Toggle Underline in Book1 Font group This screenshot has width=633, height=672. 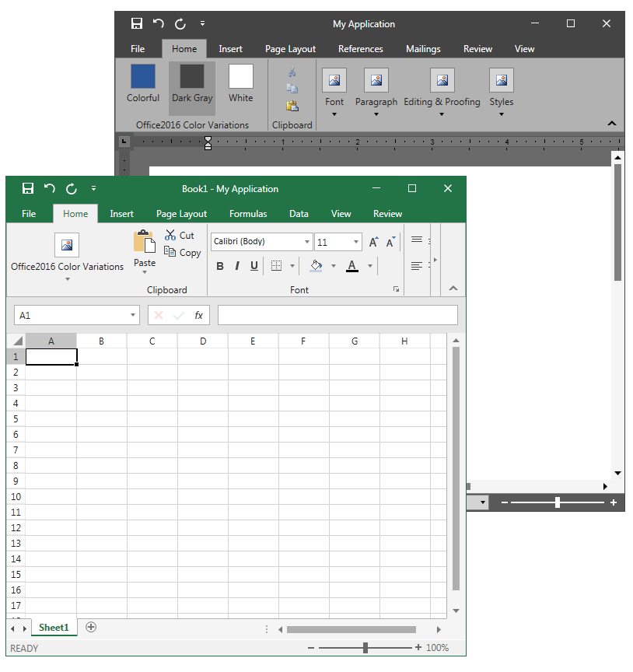click(x=254, y=266)
